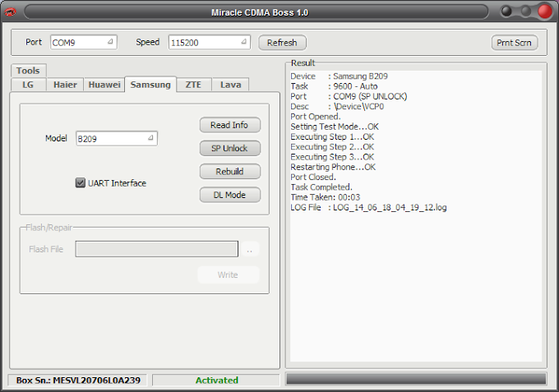This screenshot has height=392, width=559.
Task: Click the progress bar at bottom right
Action: click(416, 379)
